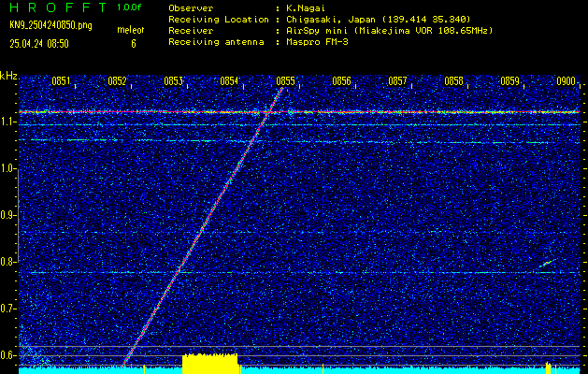Click the large yellow detection block at bottom
This screenshot has height=374, width=588.
coord(210,364)
